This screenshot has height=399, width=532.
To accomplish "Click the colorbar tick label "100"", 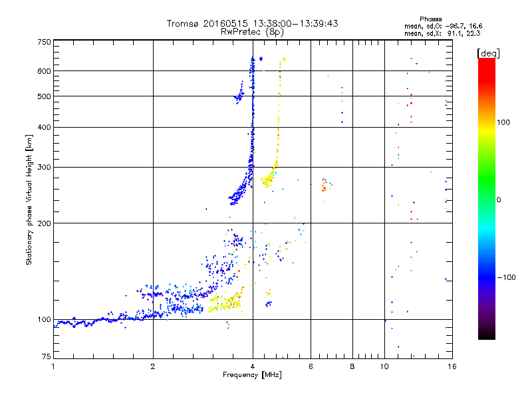I will pyautogui.click(x=503, y=122).
